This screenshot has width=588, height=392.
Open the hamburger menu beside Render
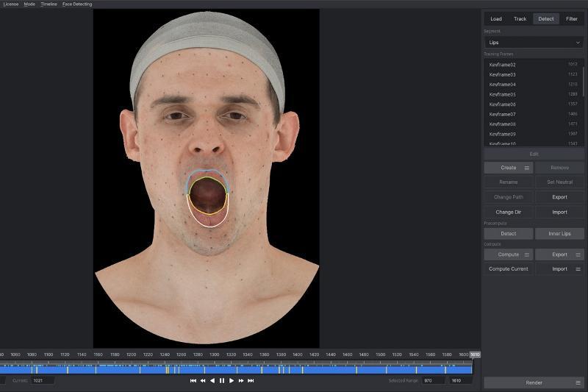pos(578,383)
